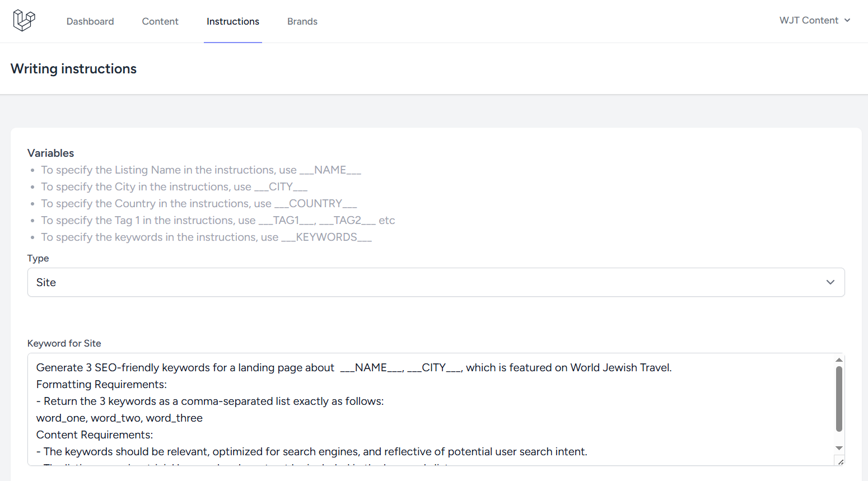
Task: Open the WJT Content account menu
Action: [x=809, y=20]
